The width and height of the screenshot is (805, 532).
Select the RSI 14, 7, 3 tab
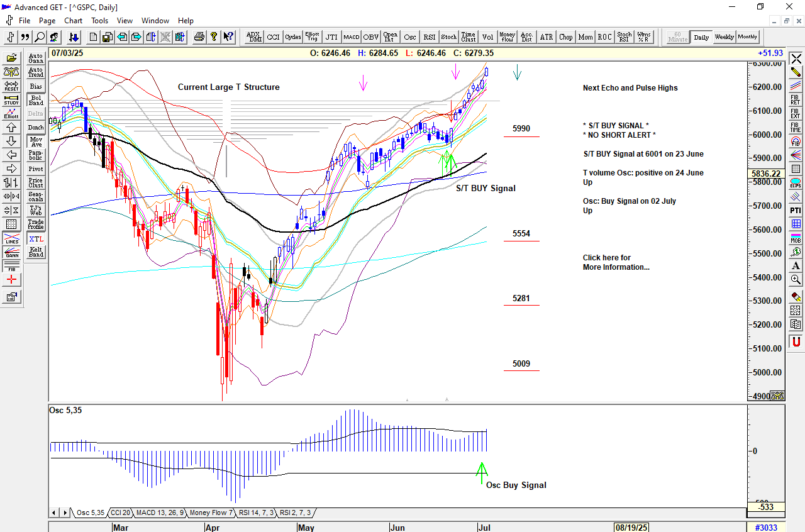pyautogui.click(x=256, y=513)
